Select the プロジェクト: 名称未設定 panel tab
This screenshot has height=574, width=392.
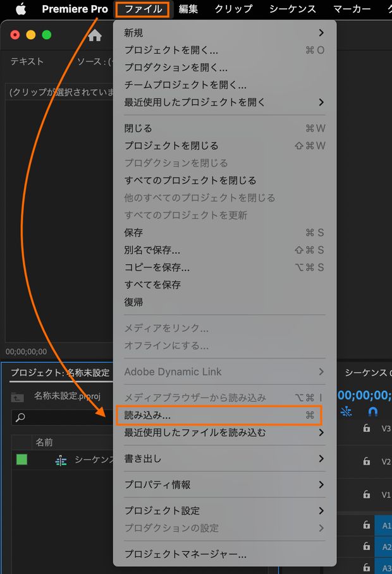tap(60, 373)
